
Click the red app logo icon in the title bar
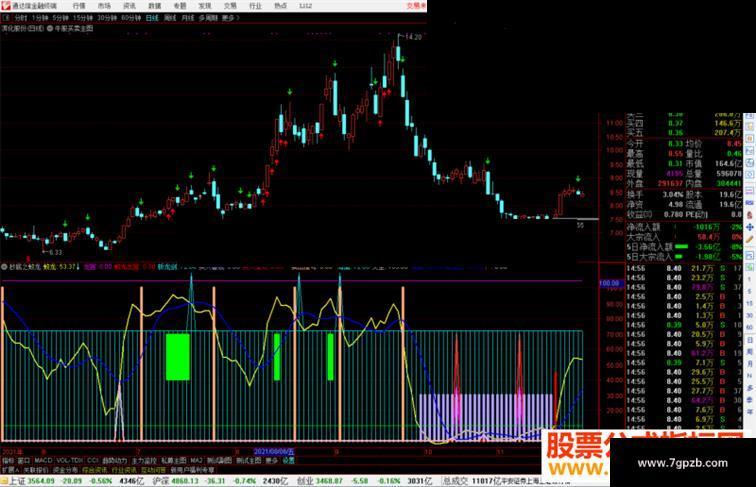(x=5, y=6)
